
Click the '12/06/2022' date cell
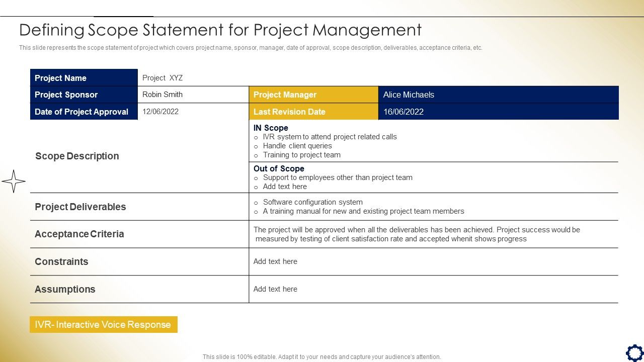pos(193,112)
